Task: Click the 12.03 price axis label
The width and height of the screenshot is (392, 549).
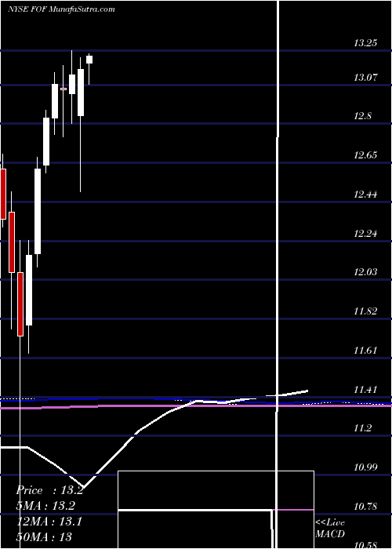Action: tap(365, 271)
